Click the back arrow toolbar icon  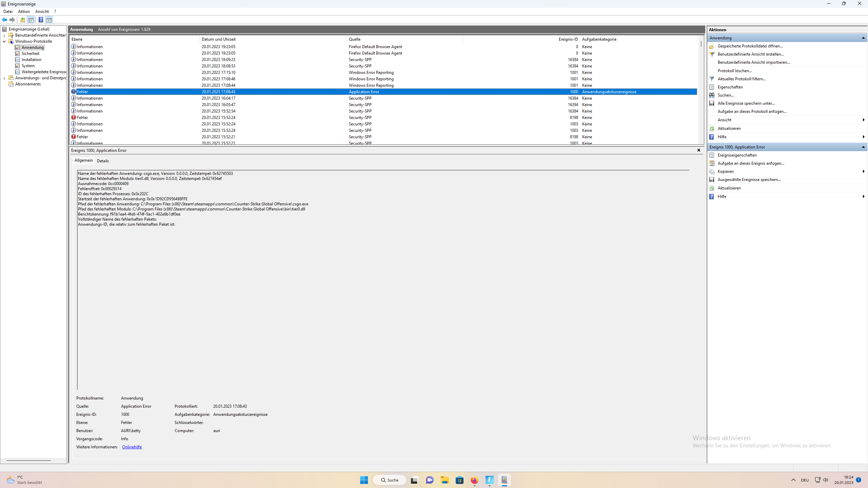pyautogui.click(x=4, y=20)
